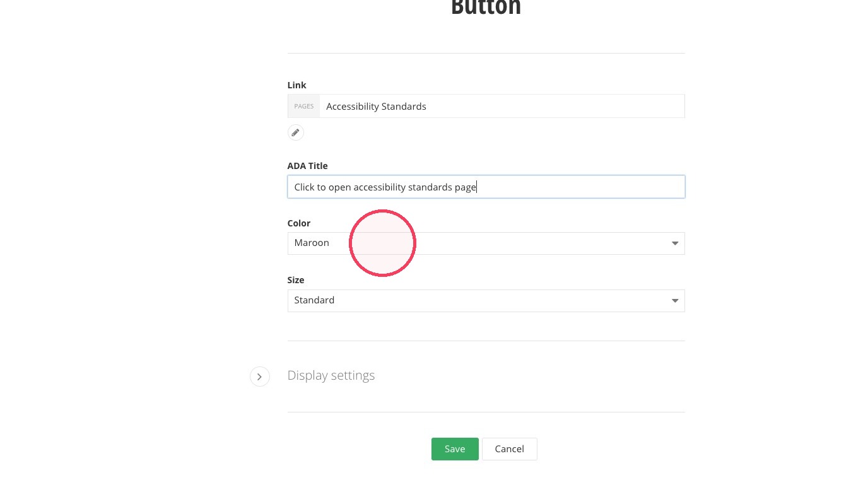Click the Button page heading
Viewport: 868px width, 485px height.
[486, 8]
